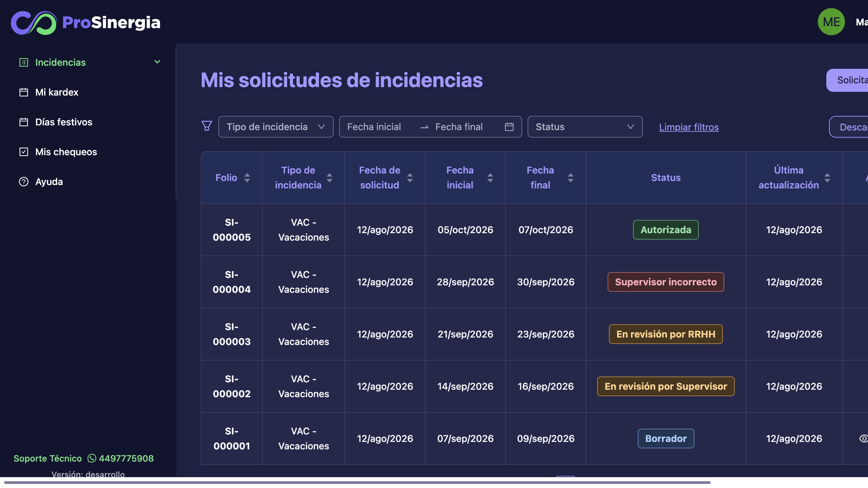
Task: Select folio SI-000002
Action: (x=232, y=386)
